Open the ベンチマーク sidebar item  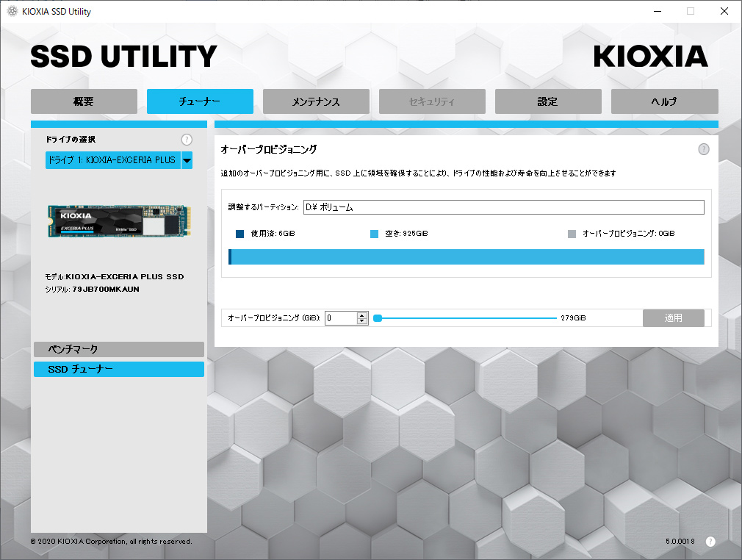[119, 349]
